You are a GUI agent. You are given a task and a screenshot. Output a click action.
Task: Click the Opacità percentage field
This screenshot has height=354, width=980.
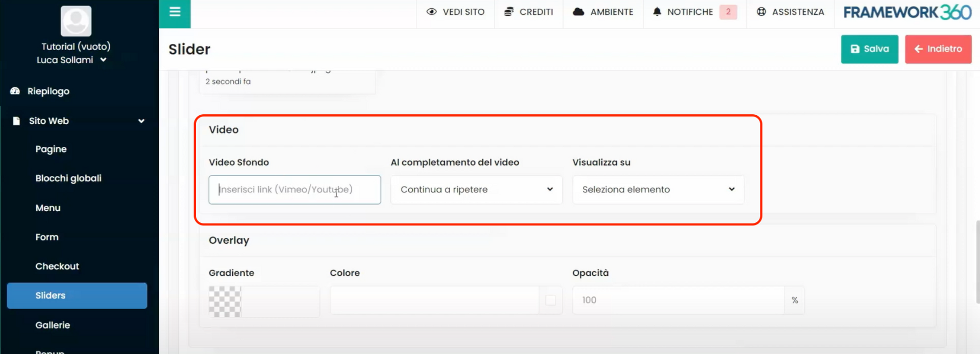(678, 300)
